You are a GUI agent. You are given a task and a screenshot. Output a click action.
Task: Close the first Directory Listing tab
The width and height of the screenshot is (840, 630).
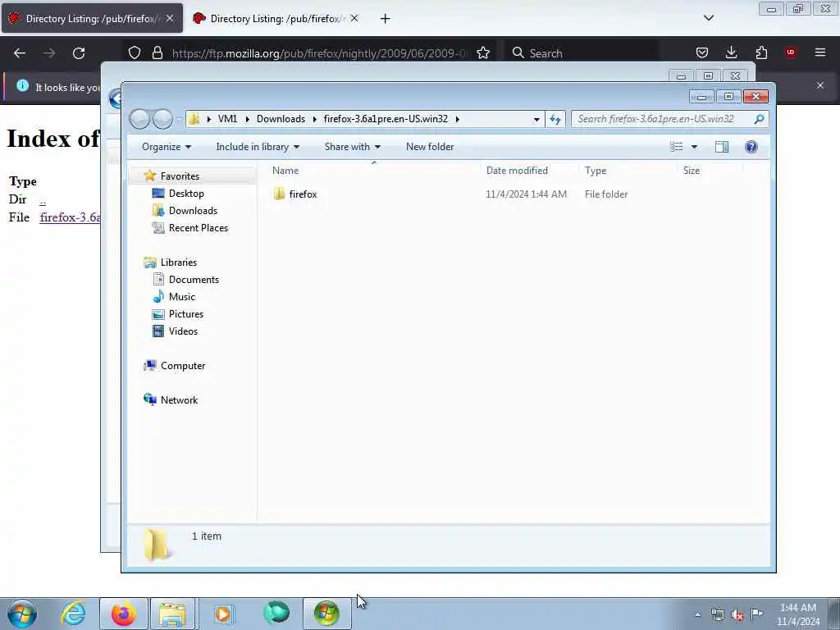point(170,18)
